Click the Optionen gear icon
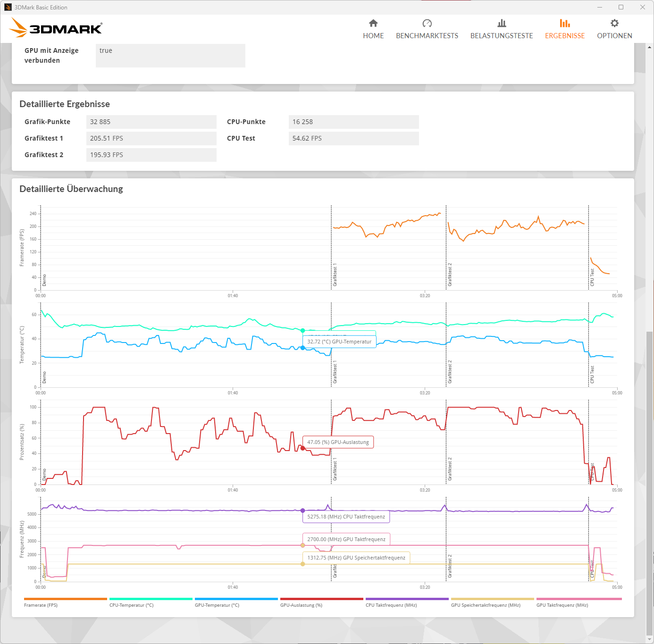Image resolution: width=654 pixels, height=644 pixels. point(614,23)
